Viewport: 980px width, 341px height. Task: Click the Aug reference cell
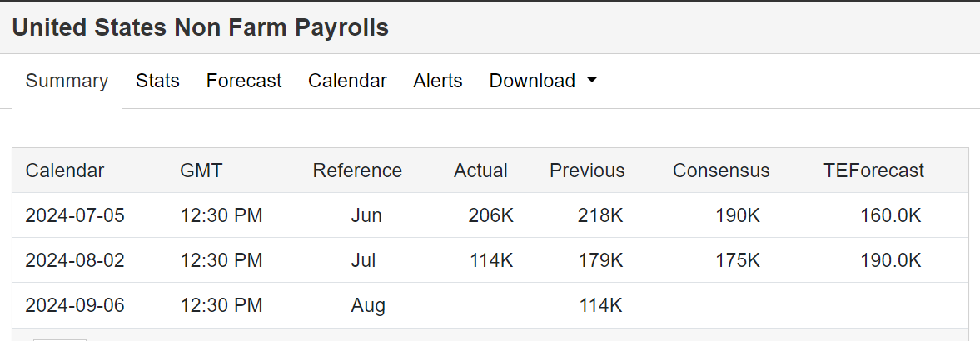pyautogui.click(x=368, y=305)
